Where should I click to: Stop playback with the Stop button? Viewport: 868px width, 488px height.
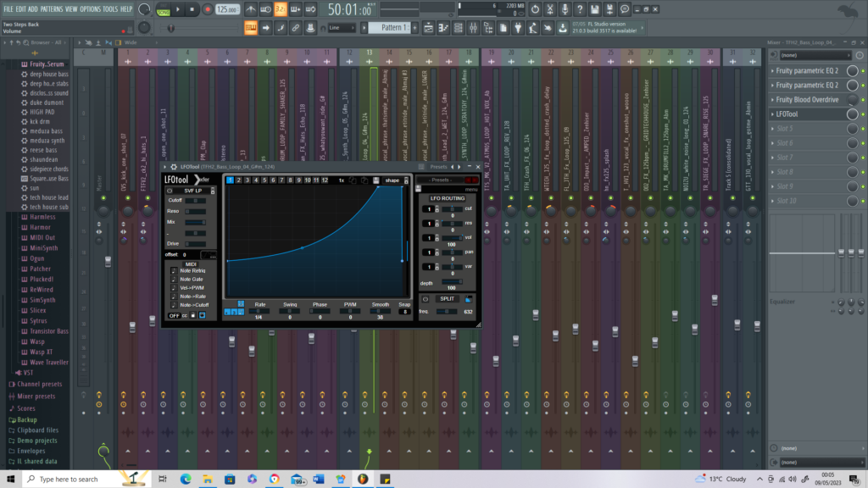[x=192, y=9]
